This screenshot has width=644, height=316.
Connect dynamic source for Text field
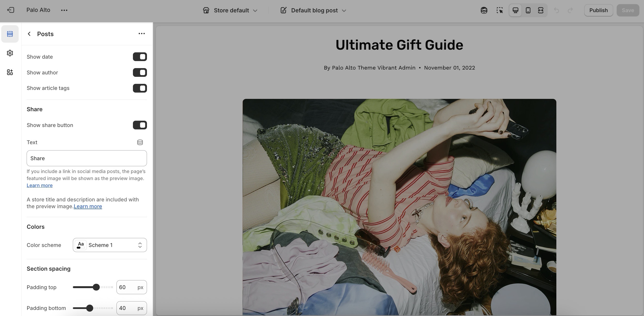[x=140, y=142]
